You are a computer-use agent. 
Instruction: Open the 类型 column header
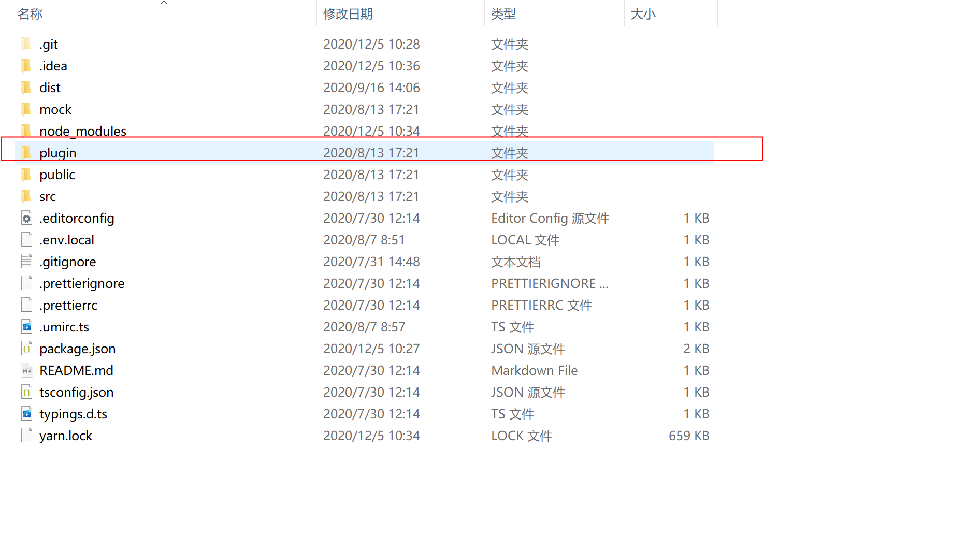502,14
